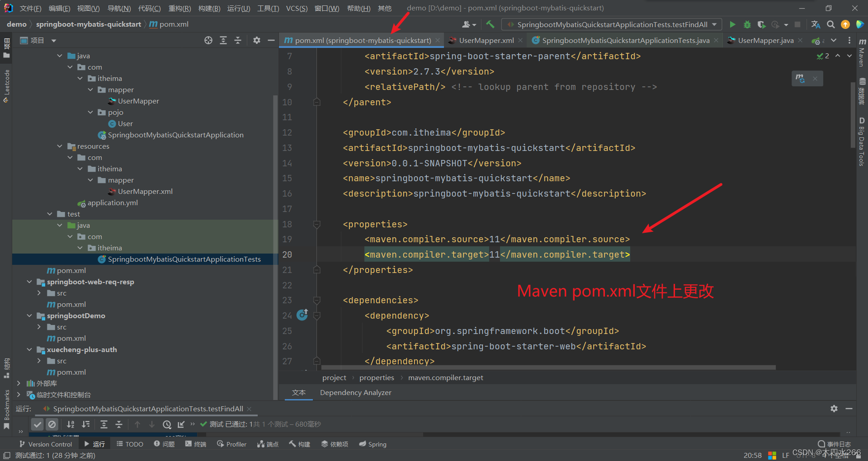The width and height of the screenshot is (868, 461).
Task: Click the user account icon in toolbar
Action: 469,24
